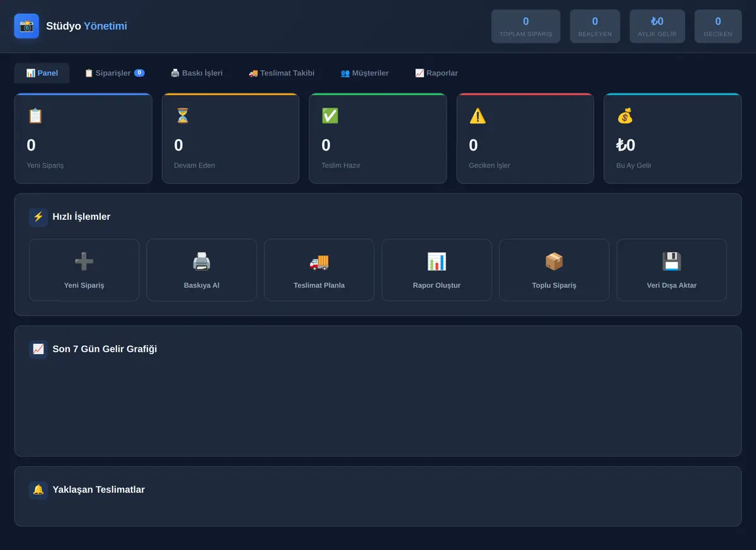The width and height of the screenshot is (756, 550).
Task: Click the lightning icon next to Hızlı İşlemler
Action: 38,217
